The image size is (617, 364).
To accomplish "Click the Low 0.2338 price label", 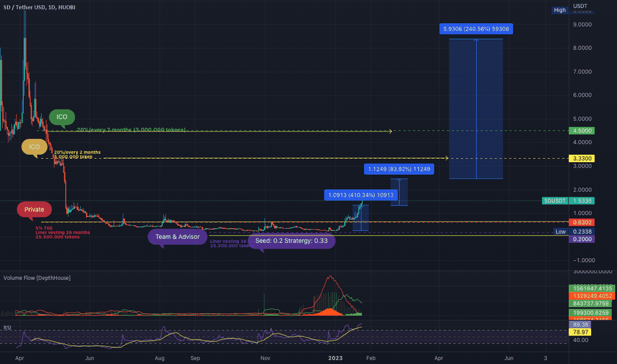I will tap(574, 232).
